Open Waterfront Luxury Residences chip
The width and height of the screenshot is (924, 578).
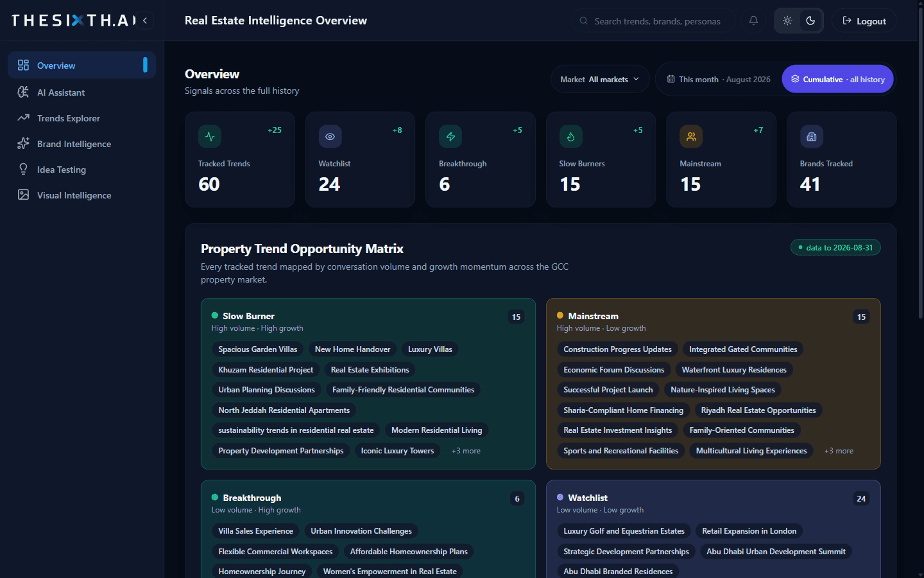point(734,370)
